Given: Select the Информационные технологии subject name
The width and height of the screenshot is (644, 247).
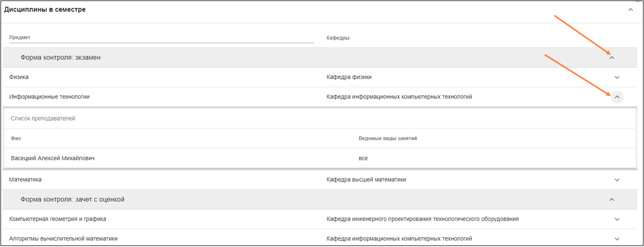Looking at the screenshot, I should 49,97.
